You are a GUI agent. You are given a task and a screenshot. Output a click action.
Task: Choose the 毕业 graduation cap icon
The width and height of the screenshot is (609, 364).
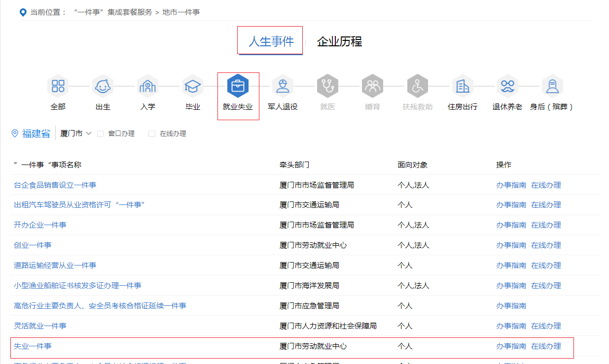coord(192,87)
